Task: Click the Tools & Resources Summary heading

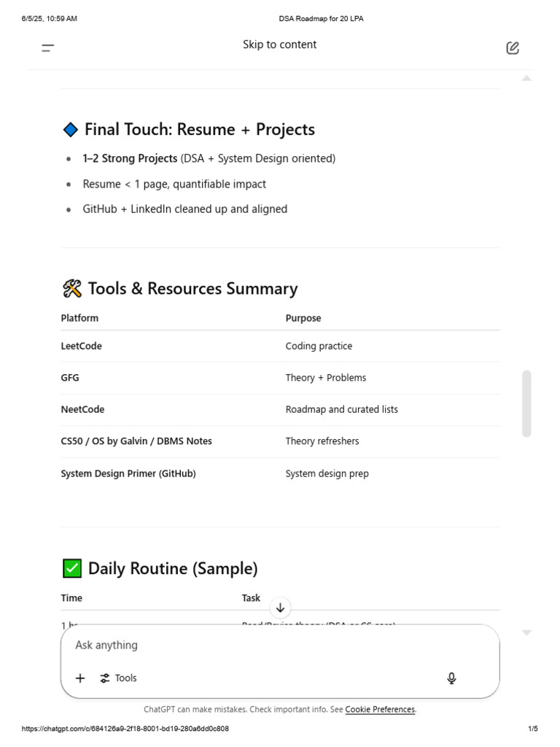Action: tap(192, 289)
